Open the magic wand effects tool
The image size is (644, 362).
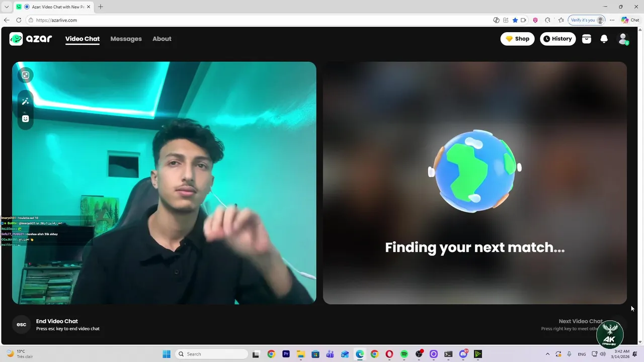(25, 101)
